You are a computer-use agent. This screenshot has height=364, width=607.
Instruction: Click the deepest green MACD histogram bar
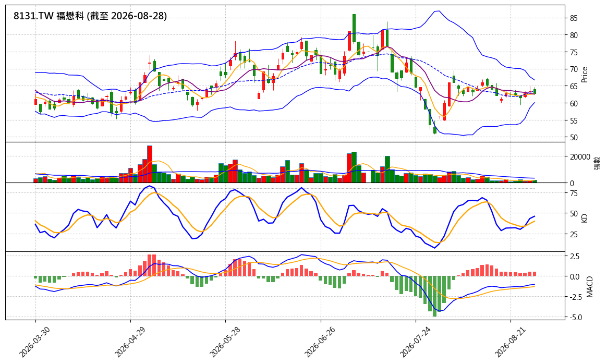[x=434, y=296]
